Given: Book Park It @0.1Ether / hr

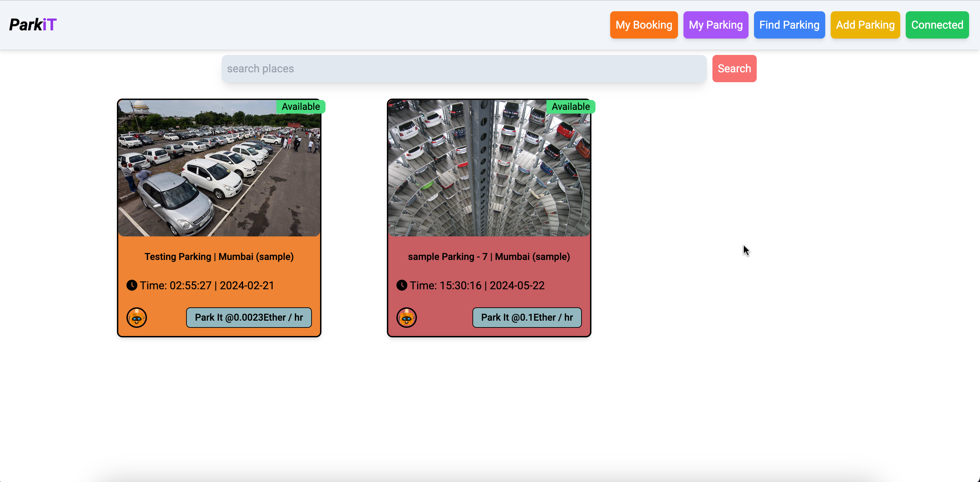Looking at the screenshot, I should pyautogui.click(x=527, y=318).
